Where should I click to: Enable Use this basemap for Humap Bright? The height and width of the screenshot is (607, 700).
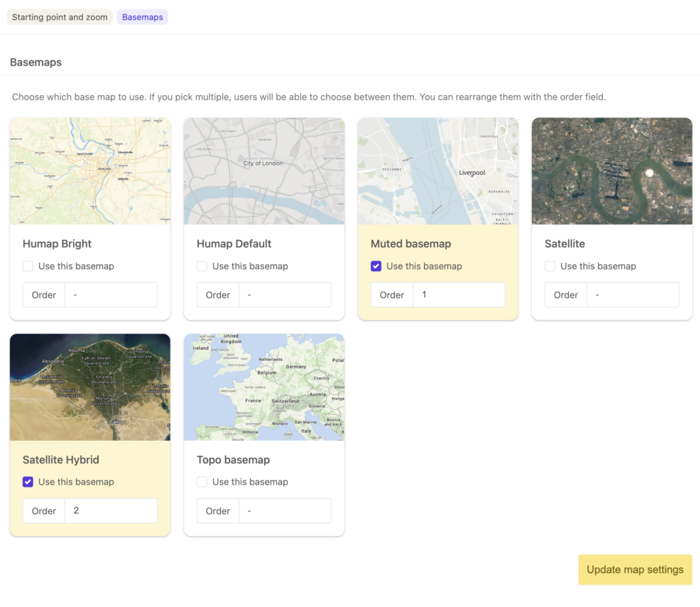(x=27, y=266)
